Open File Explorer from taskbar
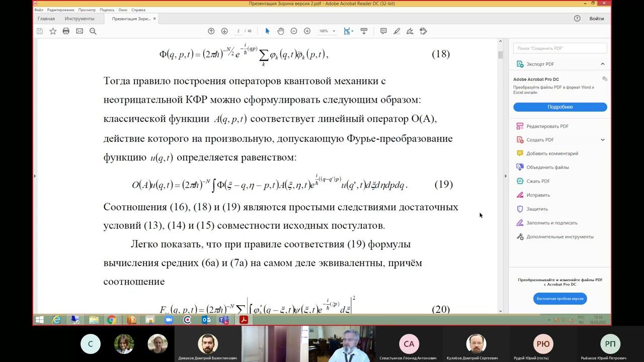 coord(94,320)
